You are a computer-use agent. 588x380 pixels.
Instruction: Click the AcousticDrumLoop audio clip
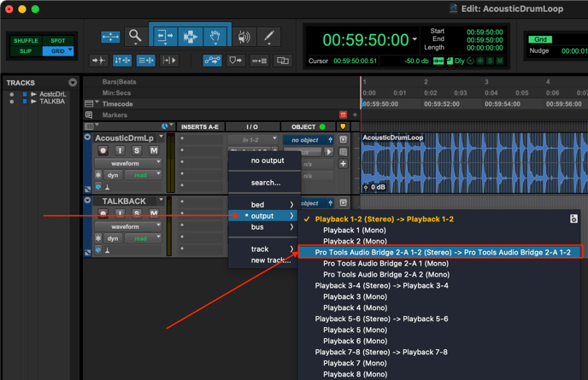coord(474,163)
